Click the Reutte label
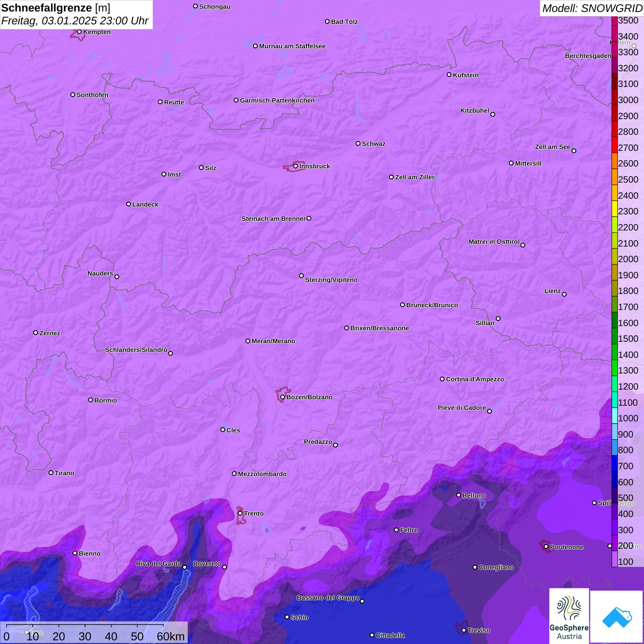This screenshot has width=644, height=644. 174,102
